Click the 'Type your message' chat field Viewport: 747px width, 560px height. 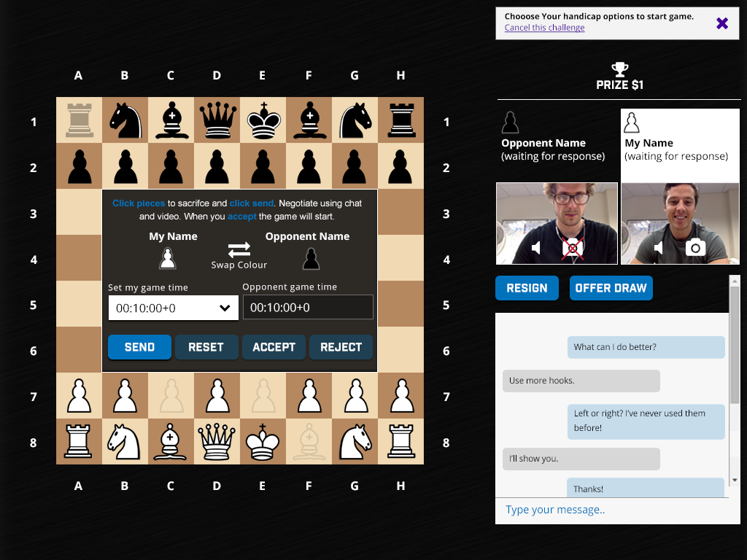(x=612, y=510)
